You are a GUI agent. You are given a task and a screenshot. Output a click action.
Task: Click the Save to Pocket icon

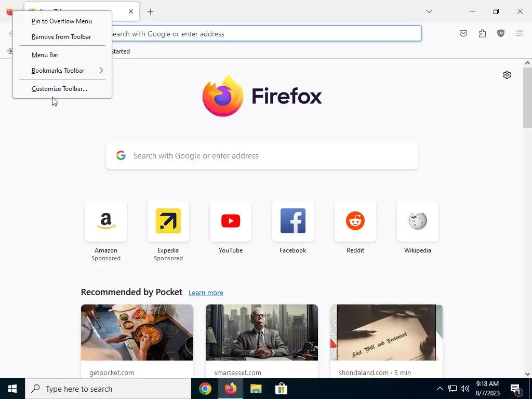pos(463,33)
